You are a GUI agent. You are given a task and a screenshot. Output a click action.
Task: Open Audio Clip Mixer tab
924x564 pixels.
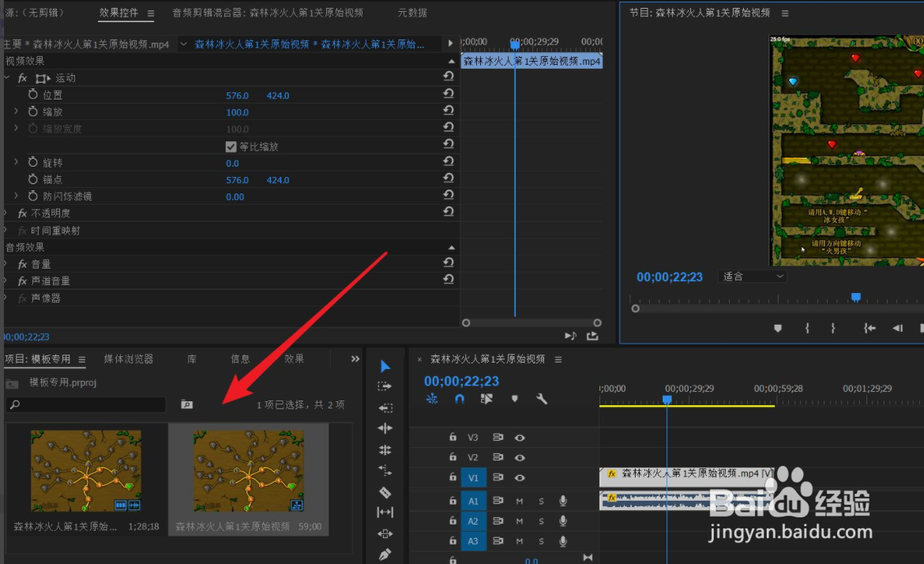(x=268, y=13)
